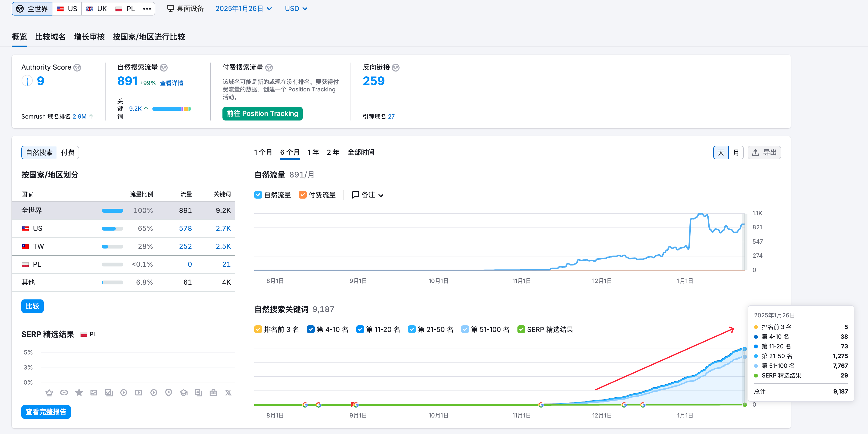
Task: Click the 查看完整报告 button
Action: coord(46,412)
